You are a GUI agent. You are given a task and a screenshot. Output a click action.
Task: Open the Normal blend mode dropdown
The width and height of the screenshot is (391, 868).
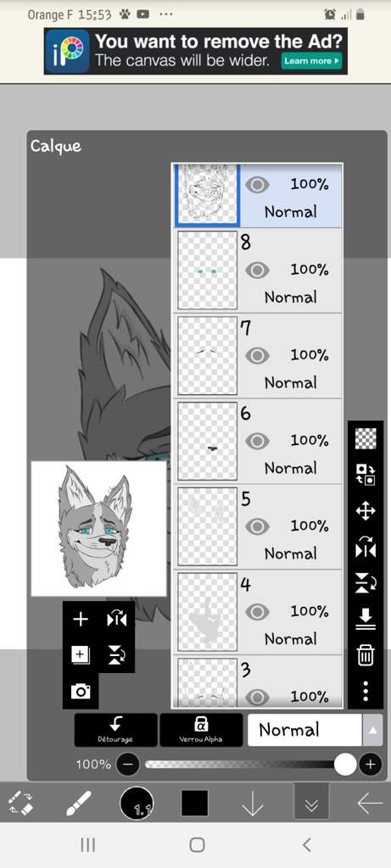click(x=304, y=730)
